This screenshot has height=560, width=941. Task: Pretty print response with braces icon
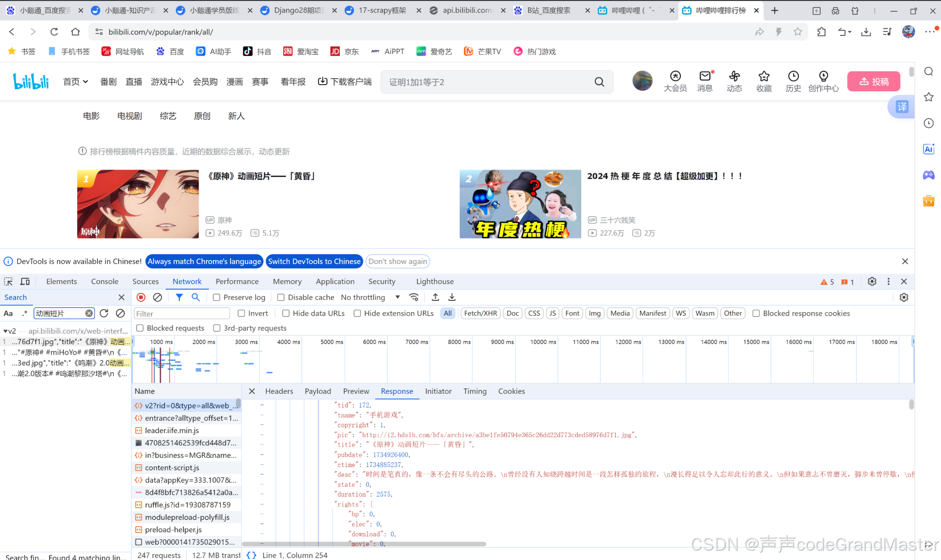tap(251, 555)
